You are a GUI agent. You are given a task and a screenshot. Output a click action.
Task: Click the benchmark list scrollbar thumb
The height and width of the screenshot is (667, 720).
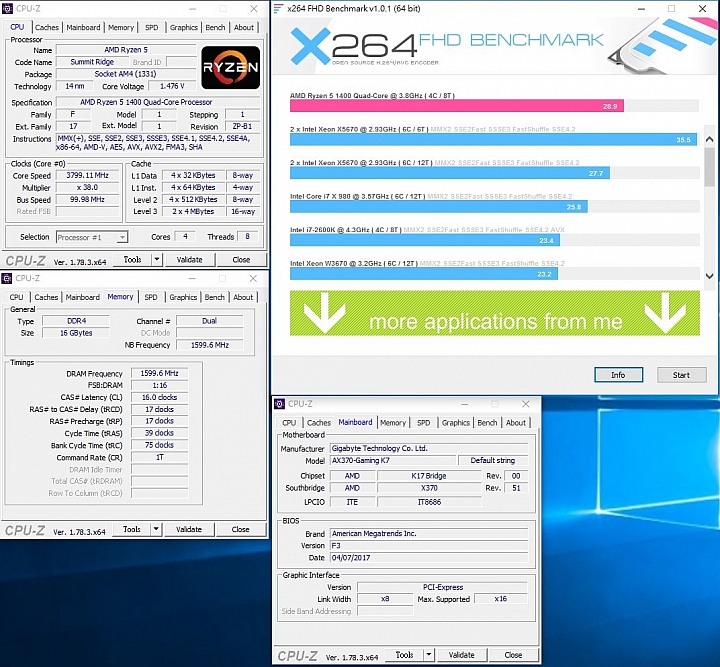click(x=709, y=167)
